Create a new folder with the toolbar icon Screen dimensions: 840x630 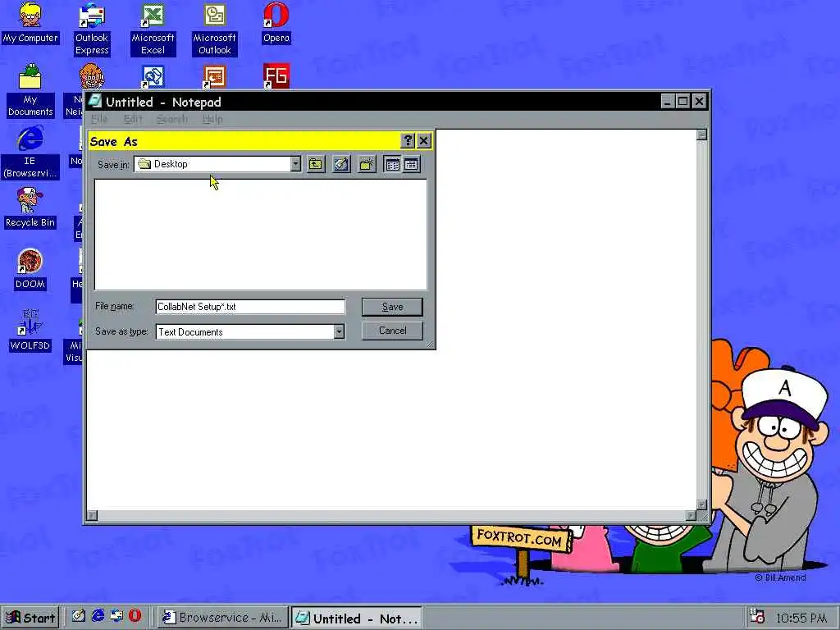point(367,164)
